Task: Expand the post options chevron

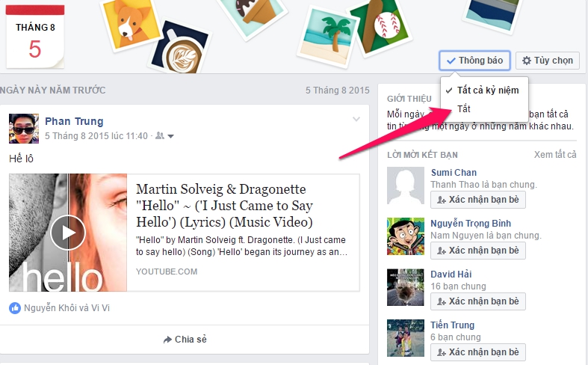Action: [x=356, y=119]
